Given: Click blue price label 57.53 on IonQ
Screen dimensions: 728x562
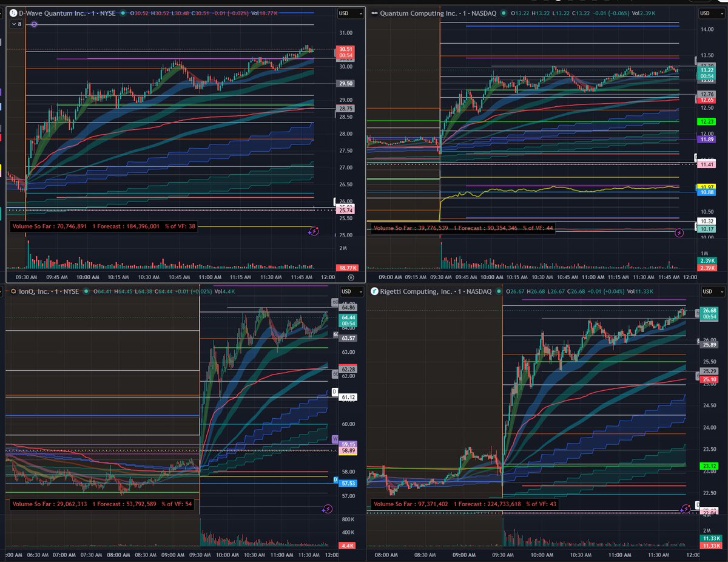Looking at the screenshot, I should (x=348, y=483).
